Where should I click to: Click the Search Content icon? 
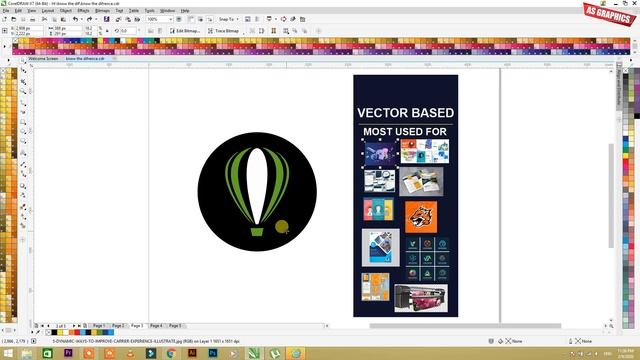(x=107, y=19)
